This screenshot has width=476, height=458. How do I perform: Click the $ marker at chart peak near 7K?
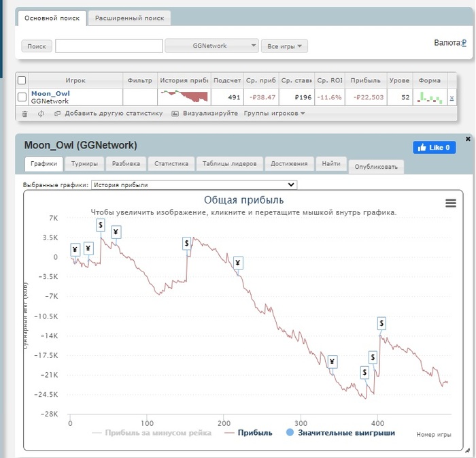point(101,225)
